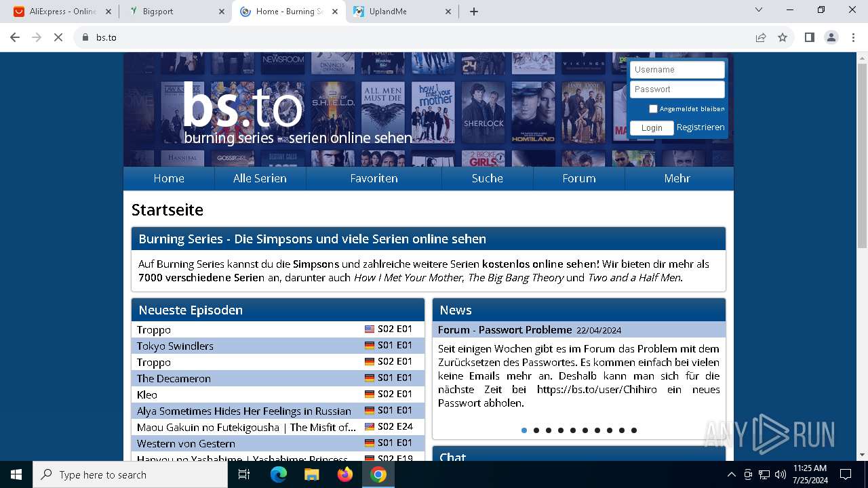
Task: Open the Suche menu item
Action: click(x=488, y=178)
